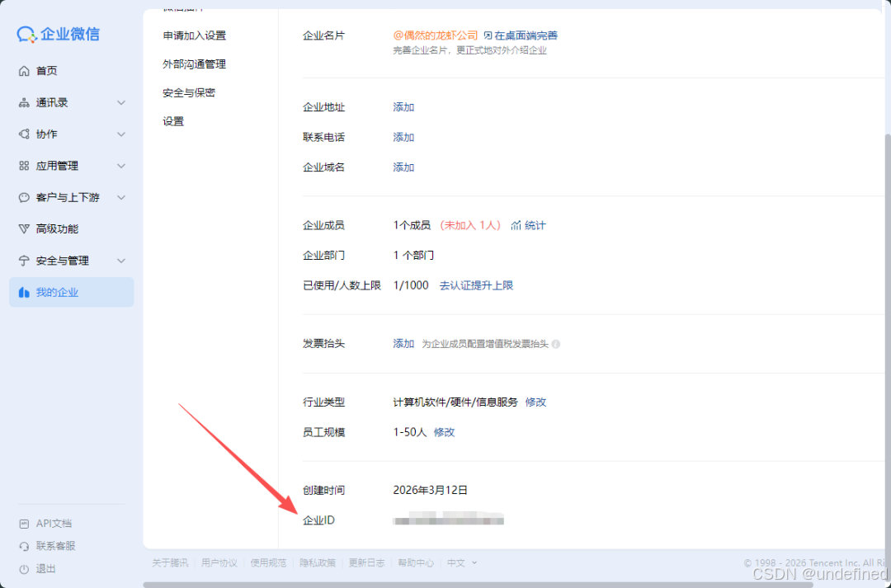
Task: Click 添加 next to 联系电话
Action: [x=403, y=138]
